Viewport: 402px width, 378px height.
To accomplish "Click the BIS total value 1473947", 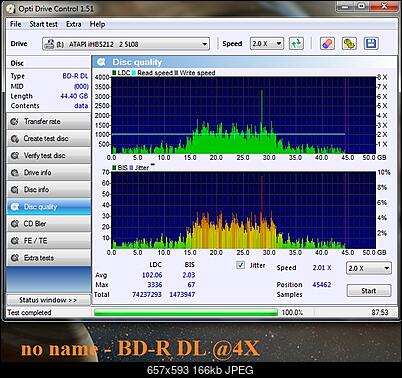I will coord(182,294).
